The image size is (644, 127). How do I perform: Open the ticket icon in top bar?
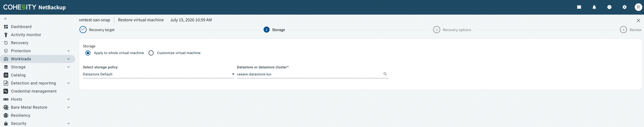579,7
